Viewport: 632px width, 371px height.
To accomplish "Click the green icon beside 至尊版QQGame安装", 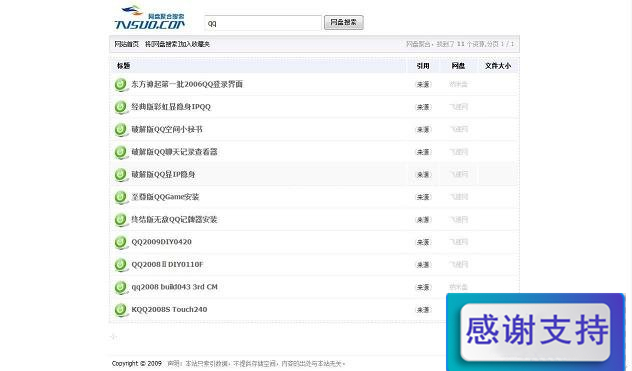I will click(x=120, y=197).
